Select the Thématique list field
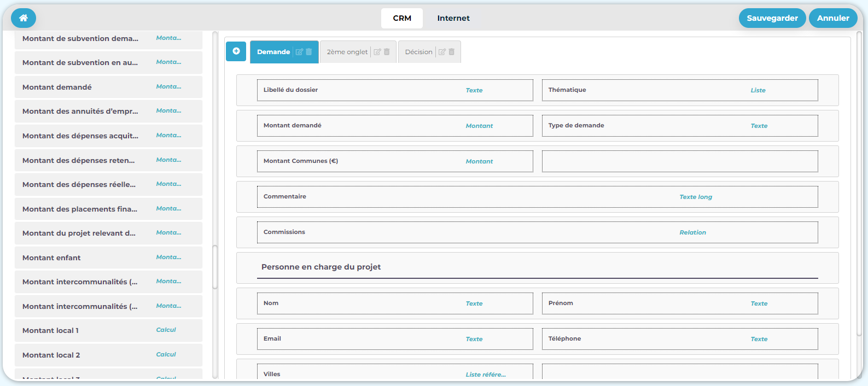The height and width of the screenshot is (386, 868). coord(679,90)
